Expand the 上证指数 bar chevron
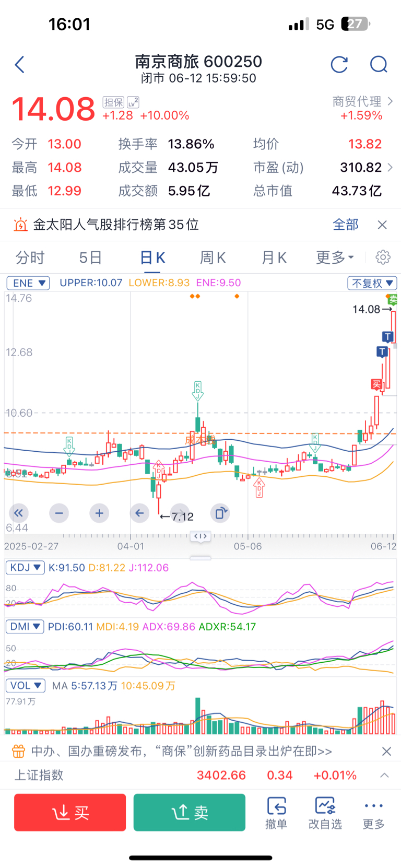401x868 pixels. (384, 775)
